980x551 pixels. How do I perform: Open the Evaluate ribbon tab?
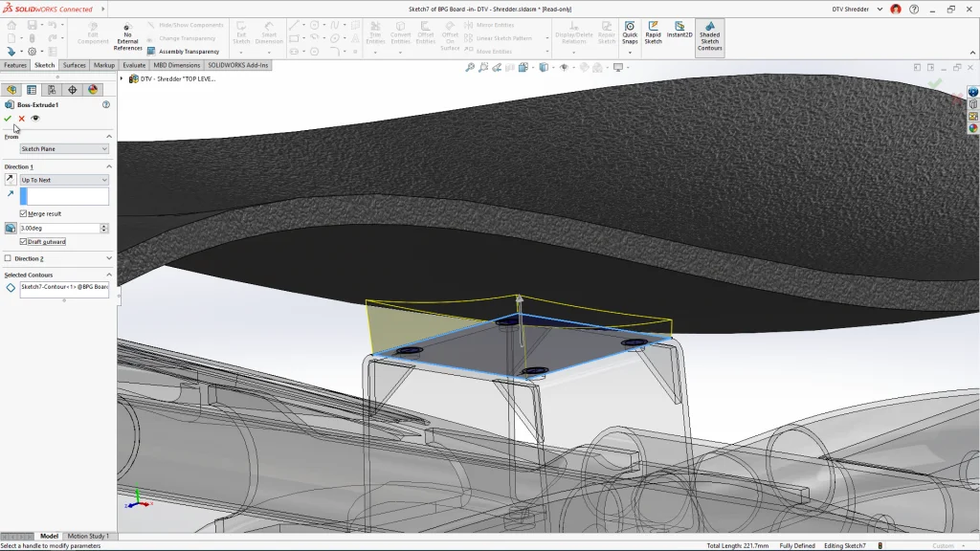134,65
